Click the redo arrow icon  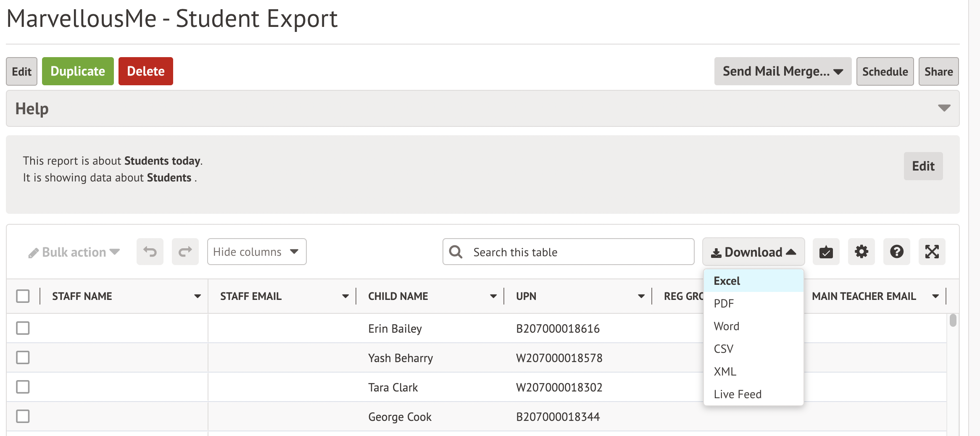tap(185, 252)
